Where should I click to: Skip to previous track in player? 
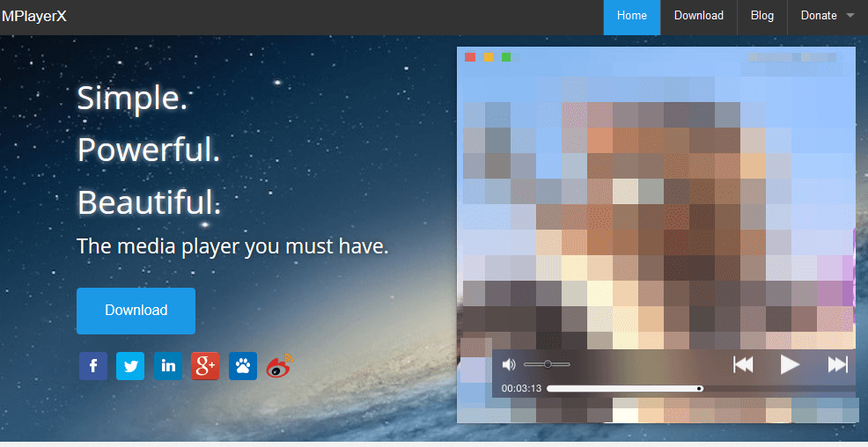click(743, 364)
